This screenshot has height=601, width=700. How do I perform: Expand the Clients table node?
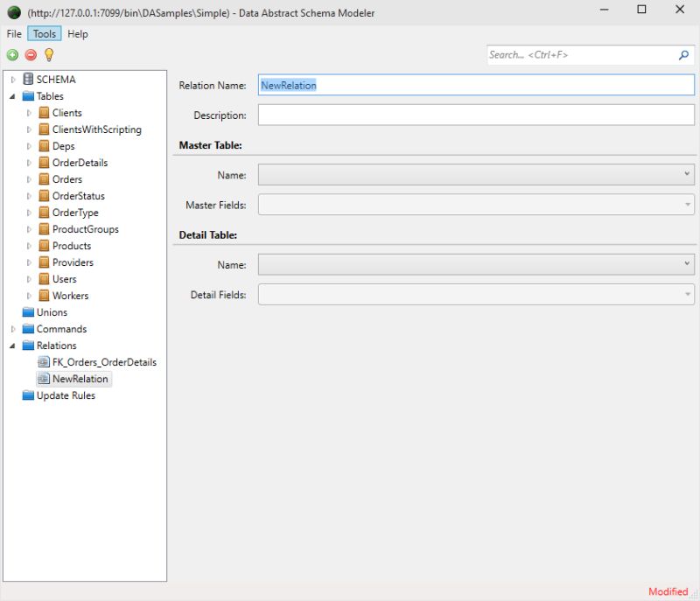click(29, 113)
